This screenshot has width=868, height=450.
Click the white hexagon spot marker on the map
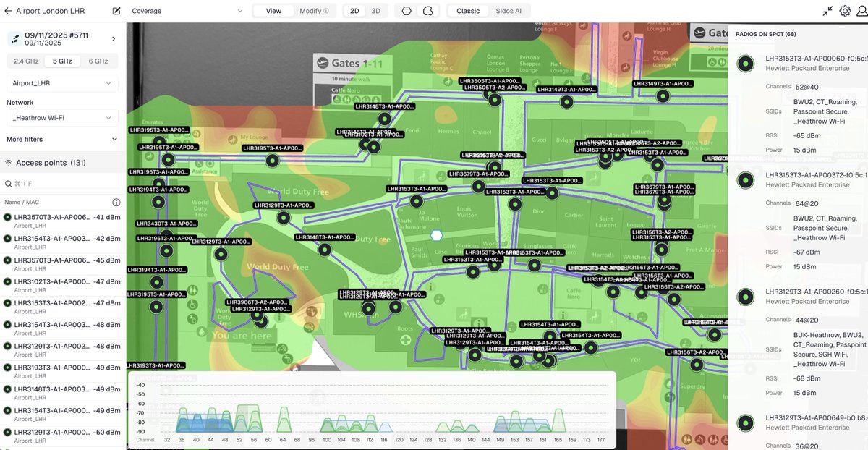436,235
